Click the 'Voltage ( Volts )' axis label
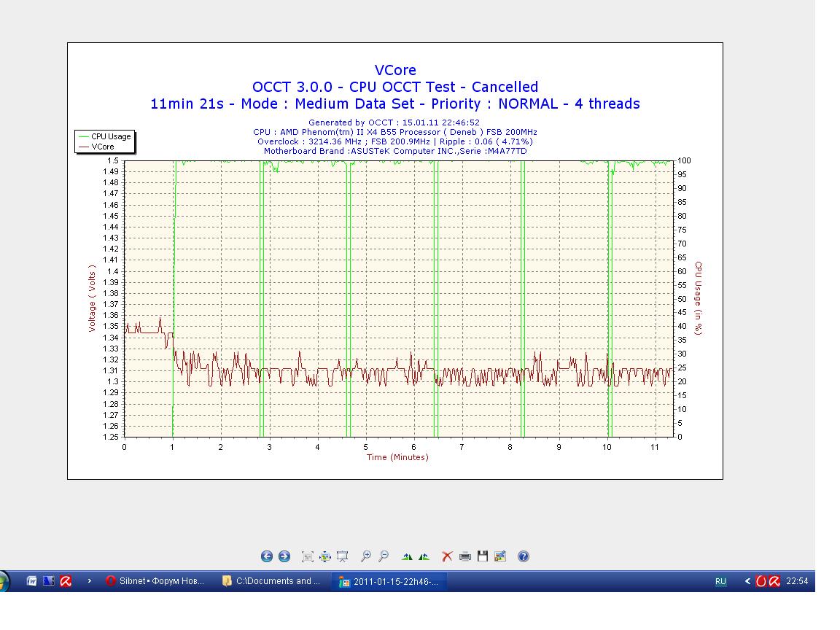The image size is (840, 630). coord(92,298)
